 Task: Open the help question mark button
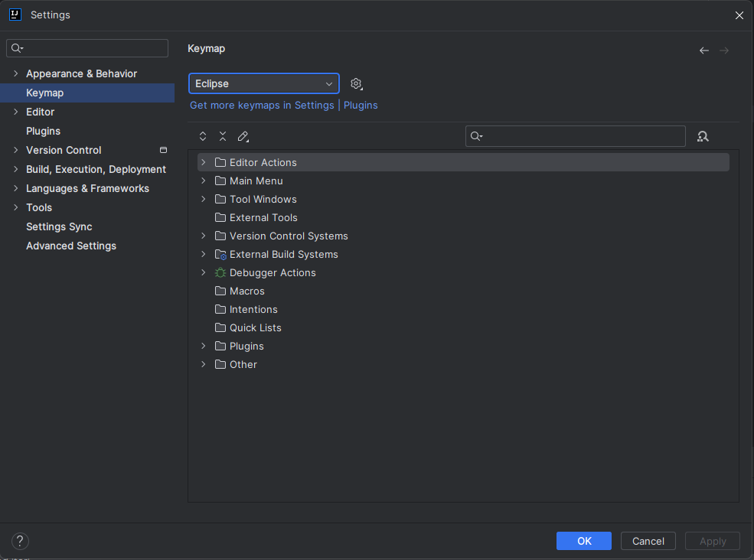tap(20, 541)
